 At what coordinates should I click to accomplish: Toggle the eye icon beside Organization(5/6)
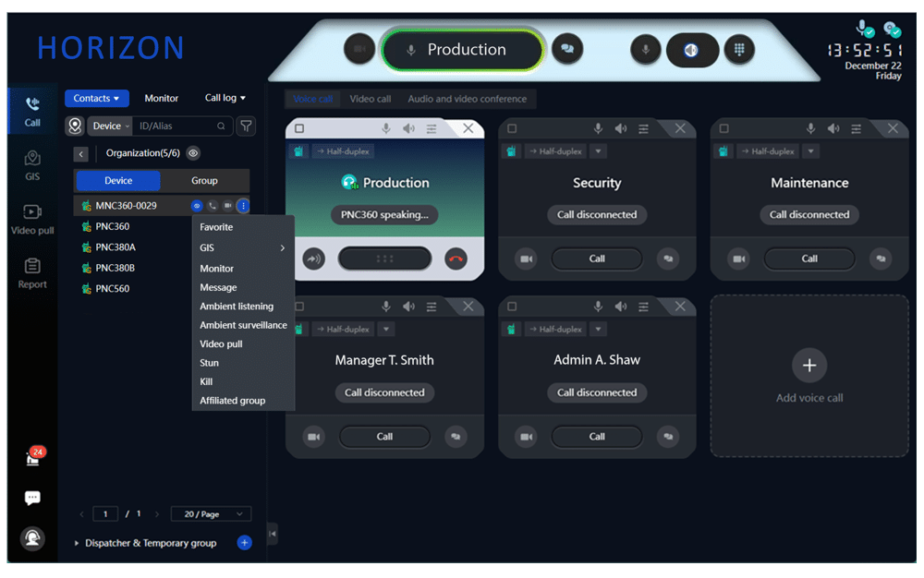tap(193, 153)
